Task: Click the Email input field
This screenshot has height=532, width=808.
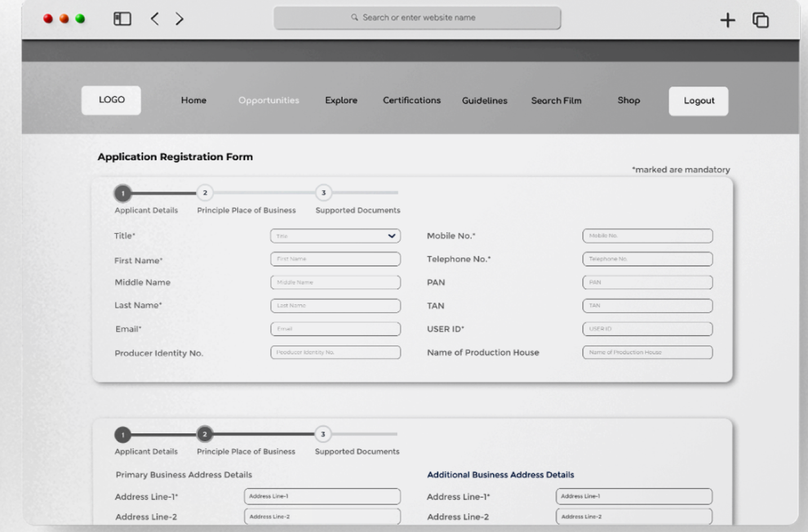Action: click(335, 329)
